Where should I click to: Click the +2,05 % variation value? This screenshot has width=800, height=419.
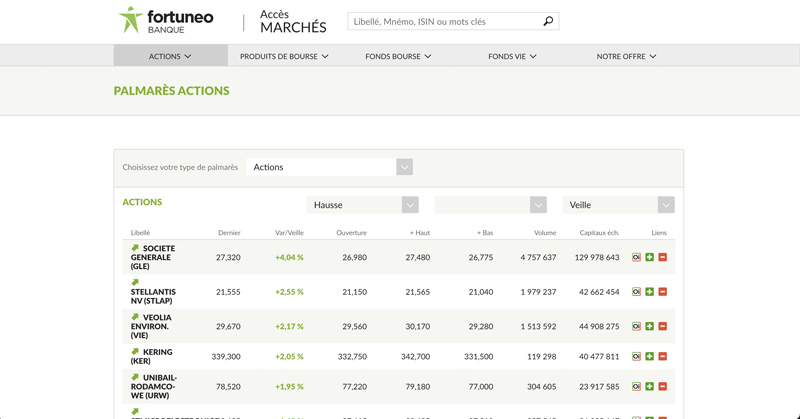click(x=289, y=356)
